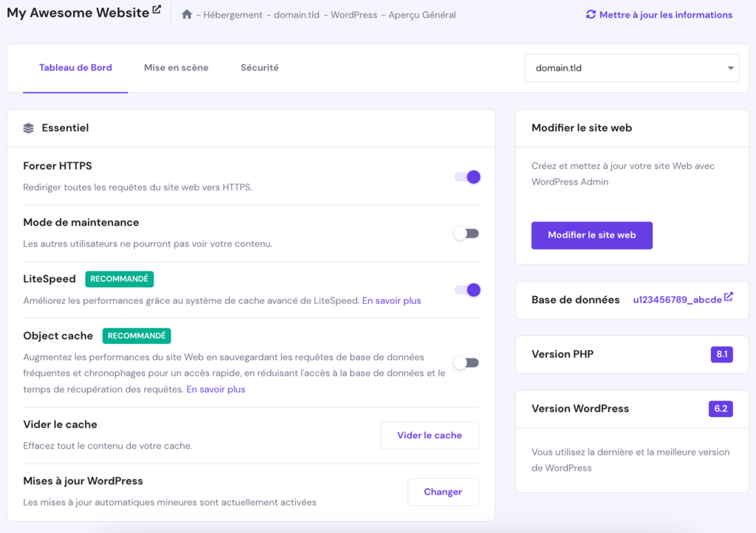Image resolution: width=756 pixels, height=533 pixels.
Task: Select the Tableau de Bord tab
Action: click(x=75, y=67)
